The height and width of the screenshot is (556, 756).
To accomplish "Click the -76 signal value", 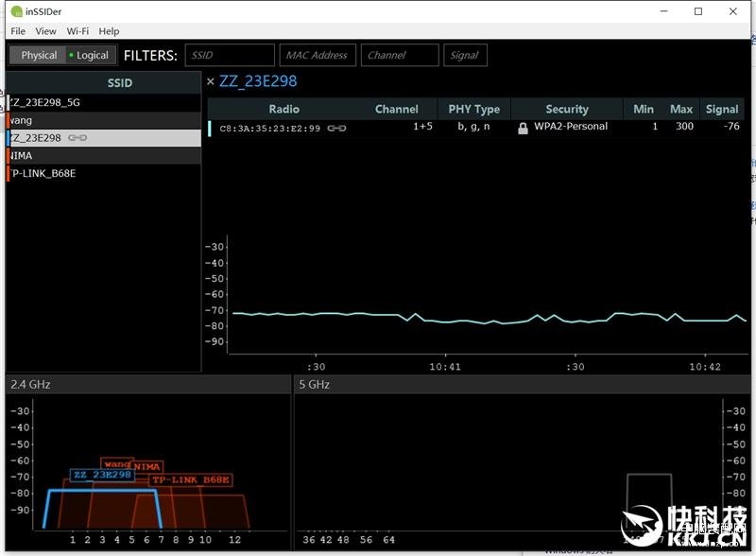I will pyautogui.click(x=730, y=127).
